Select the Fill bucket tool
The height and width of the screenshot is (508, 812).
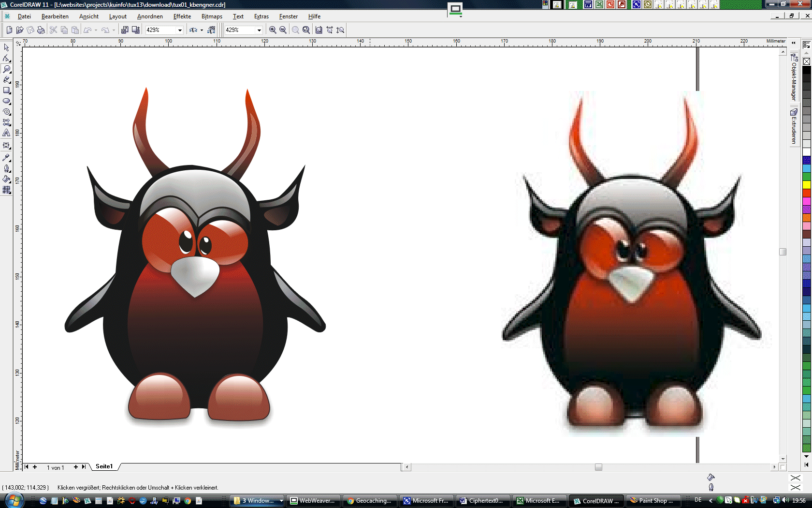[6, 179]
